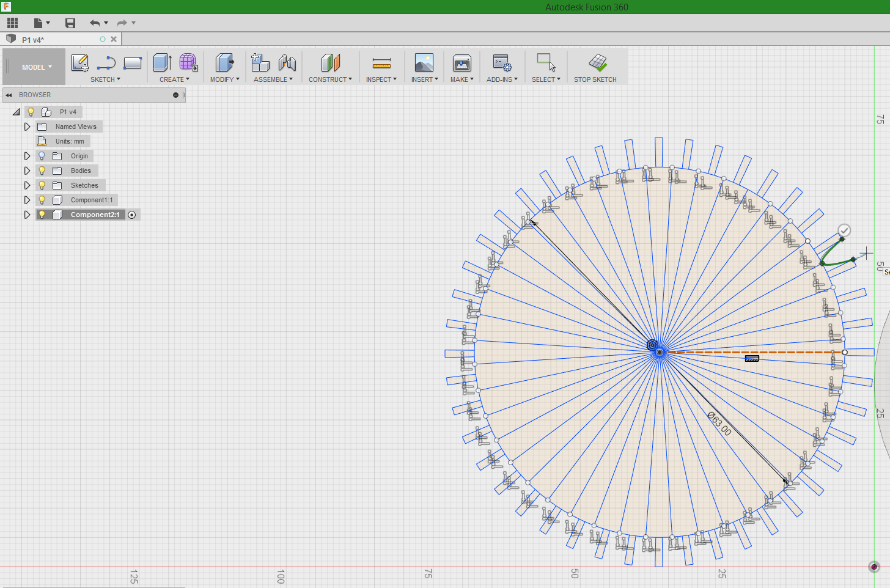
Task: Open the MODIFY menu
Action: point(224,79)
